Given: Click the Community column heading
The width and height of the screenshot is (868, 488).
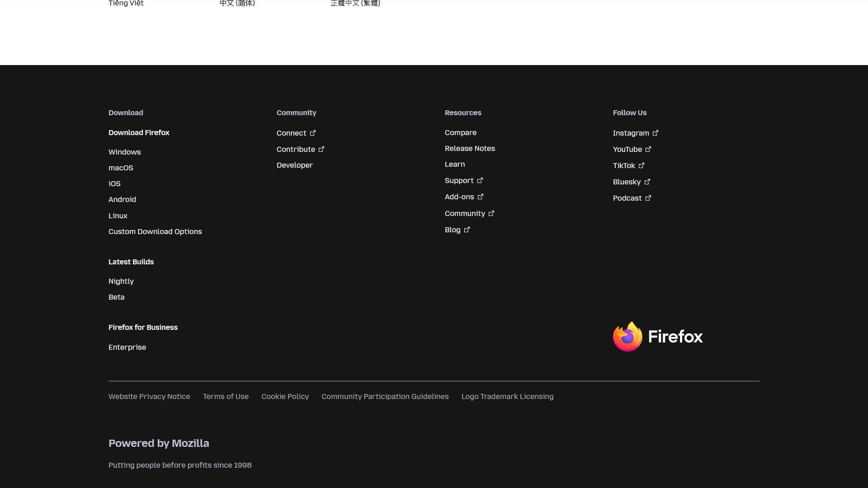Looking at the screenshot, I should pos(297,113).
